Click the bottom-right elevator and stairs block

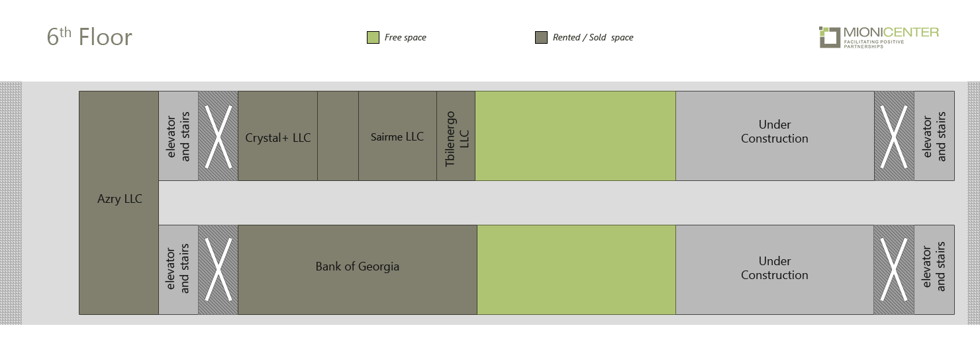[934, 270]
